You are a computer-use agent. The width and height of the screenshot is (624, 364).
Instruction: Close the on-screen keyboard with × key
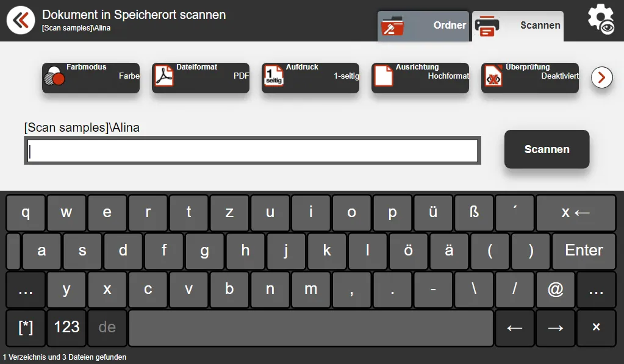(596, 328)
